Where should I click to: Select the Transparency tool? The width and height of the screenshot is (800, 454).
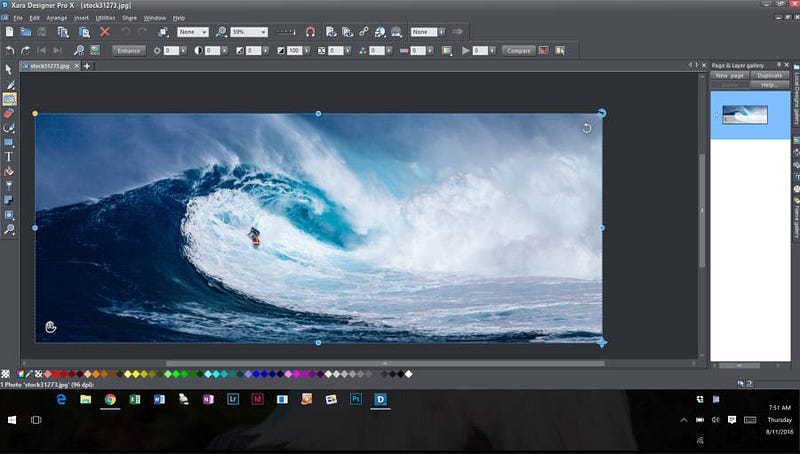tap(9, 186)
